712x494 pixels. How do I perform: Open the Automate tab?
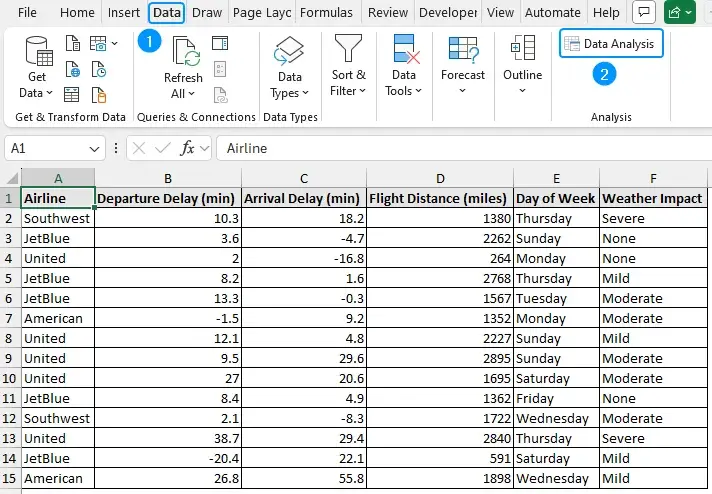pos(553,12)
